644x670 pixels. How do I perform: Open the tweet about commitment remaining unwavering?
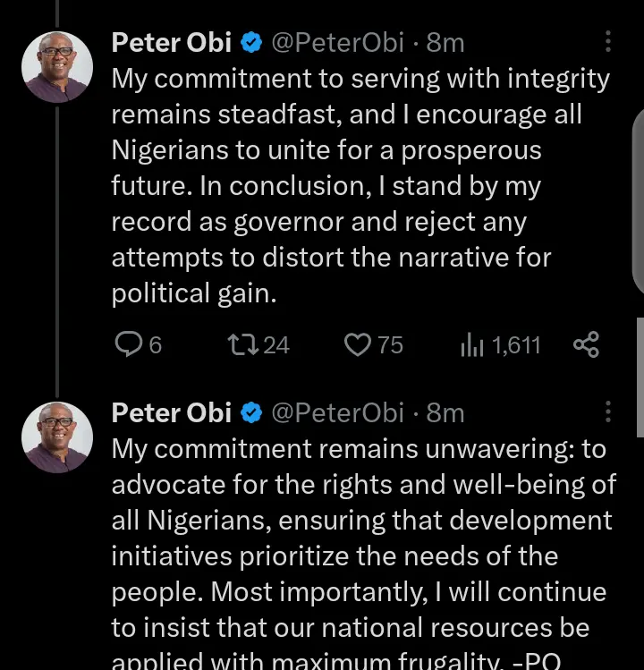point(358,537)
